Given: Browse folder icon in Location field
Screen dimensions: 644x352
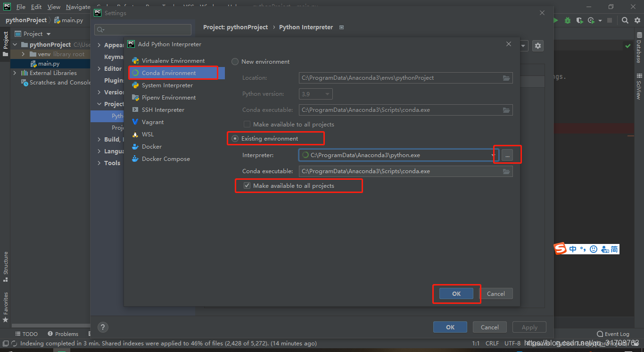Looking at the screenshot, I should point(506,78).
